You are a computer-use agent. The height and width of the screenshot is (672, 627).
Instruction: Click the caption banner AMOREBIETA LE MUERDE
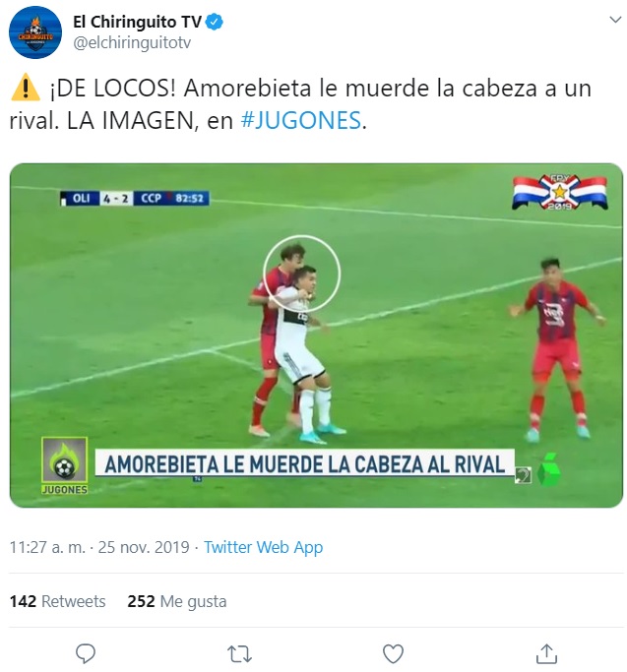(304, 463)
